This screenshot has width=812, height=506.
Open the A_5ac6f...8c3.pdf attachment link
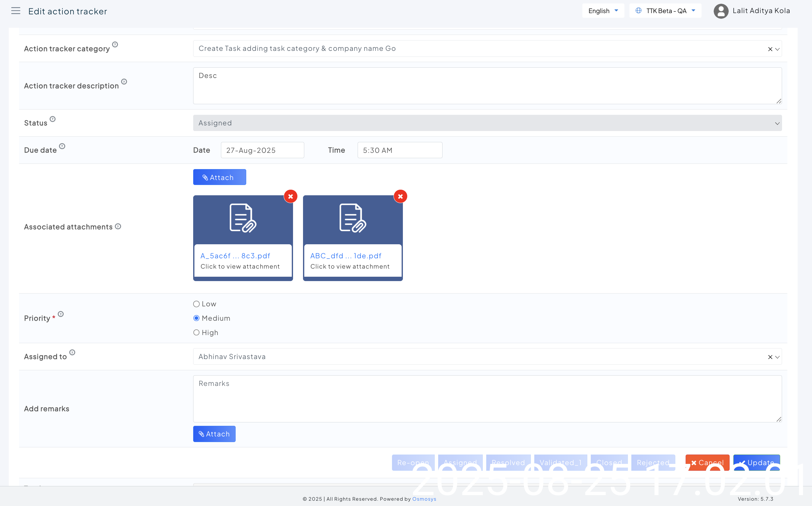[x=235, y=256]
